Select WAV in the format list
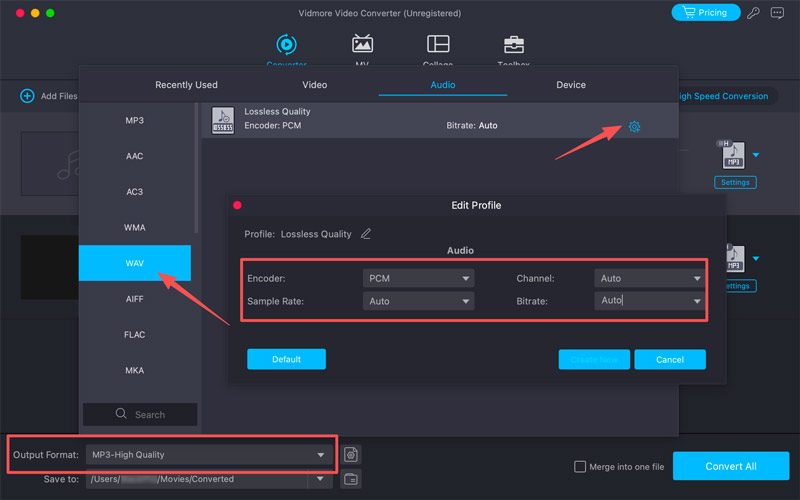800x500 pixels. [135, 263]
